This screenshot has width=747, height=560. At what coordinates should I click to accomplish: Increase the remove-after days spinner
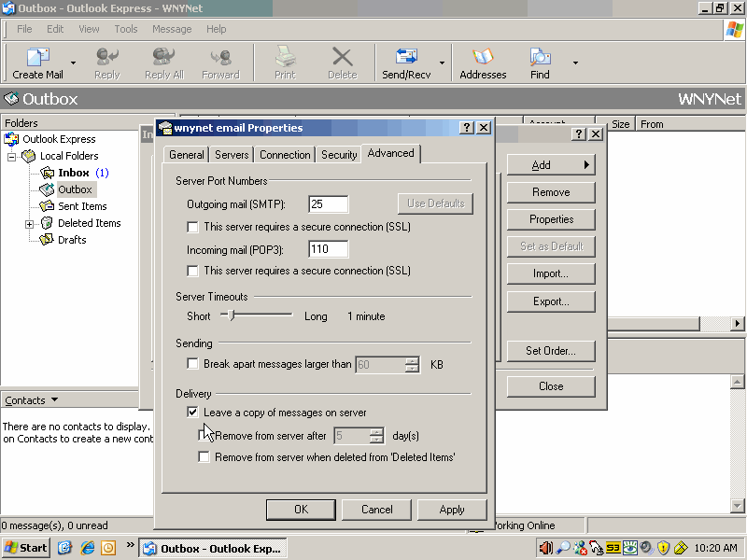[376, 432]
